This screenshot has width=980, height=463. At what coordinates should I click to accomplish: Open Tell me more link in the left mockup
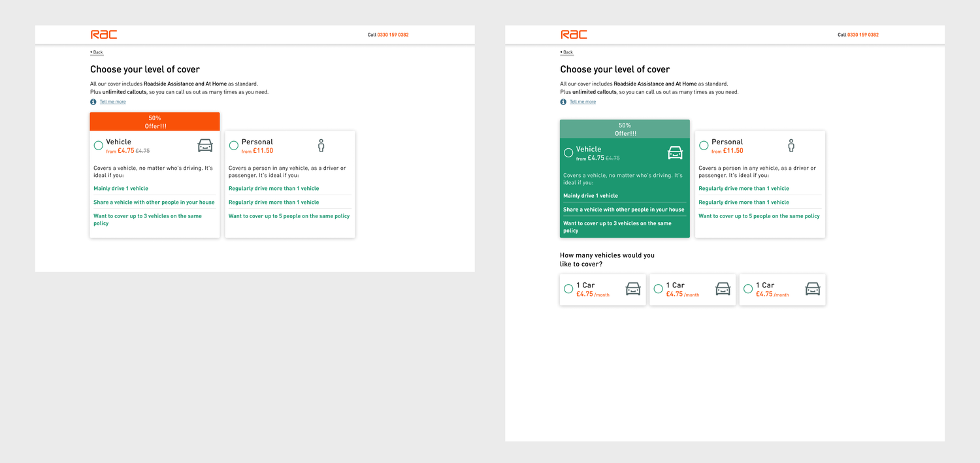click(x=112, y=102)
